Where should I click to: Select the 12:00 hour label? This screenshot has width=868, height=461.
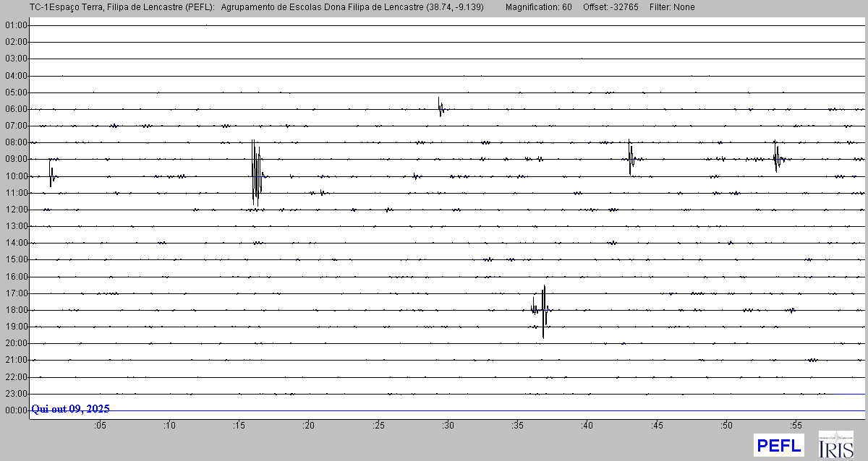point(15,210)
